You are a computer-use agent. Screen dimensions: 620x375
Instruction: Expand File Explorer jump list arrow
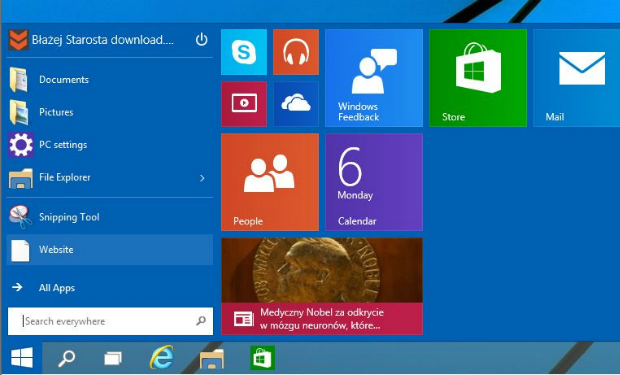[x=202, y=178]
